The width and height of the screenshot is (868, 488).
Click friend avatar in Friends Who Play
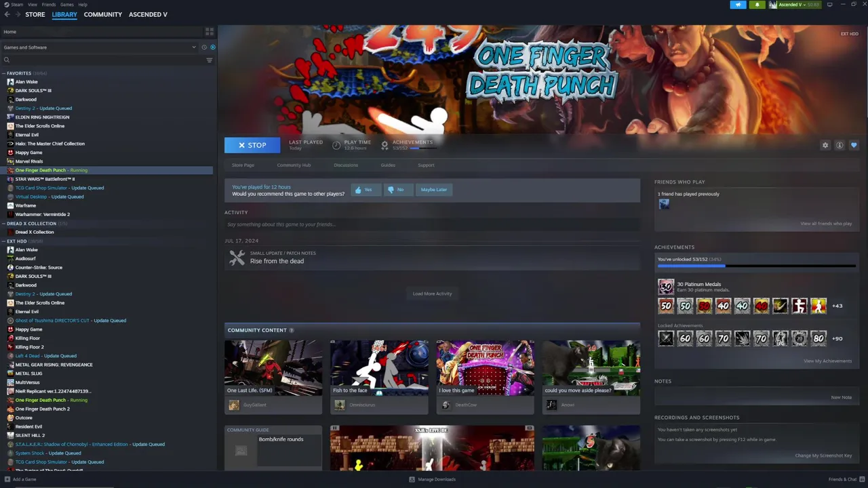point(664,204)
